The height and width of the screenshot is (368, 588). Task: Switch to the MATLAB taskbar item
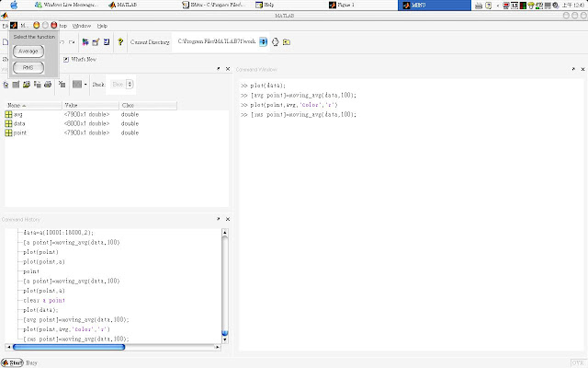(123, 5)
